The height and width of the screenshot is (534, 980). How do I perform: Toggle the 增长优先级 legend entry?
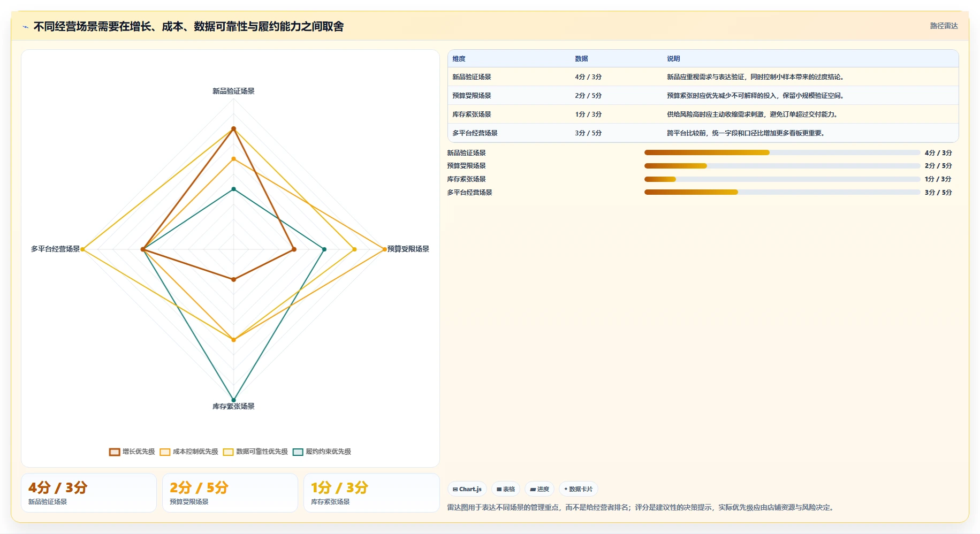pos(132,452)
